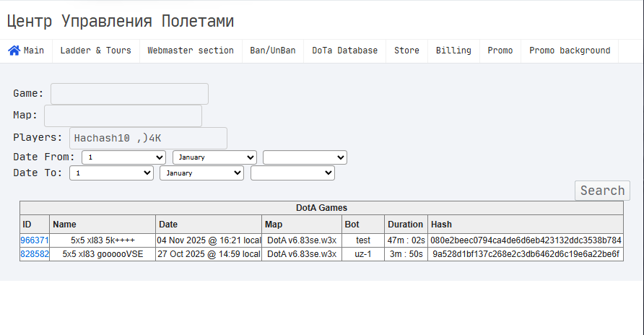Open game ID 828582 link
The image size is (644, 335).
[35, 254]
